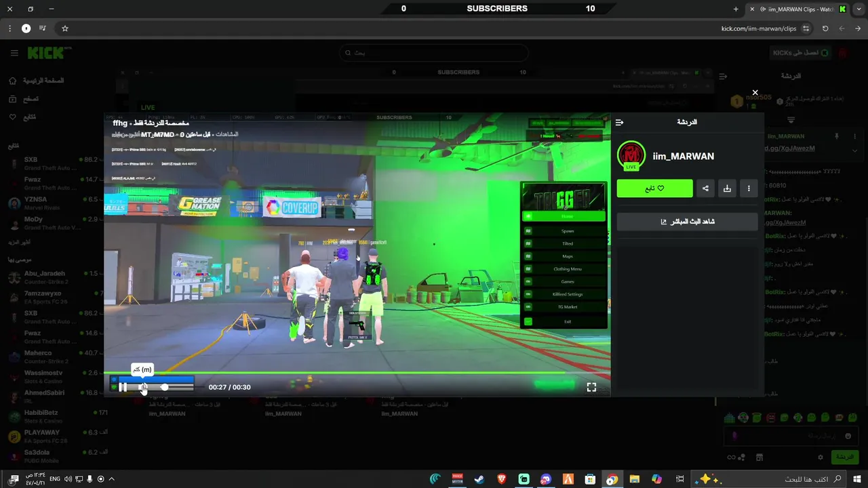Open 7amzawyxo EA Sports FC channel
This screenshot has width=868, height=488.
pyautogui.click(x=53, y=297)
